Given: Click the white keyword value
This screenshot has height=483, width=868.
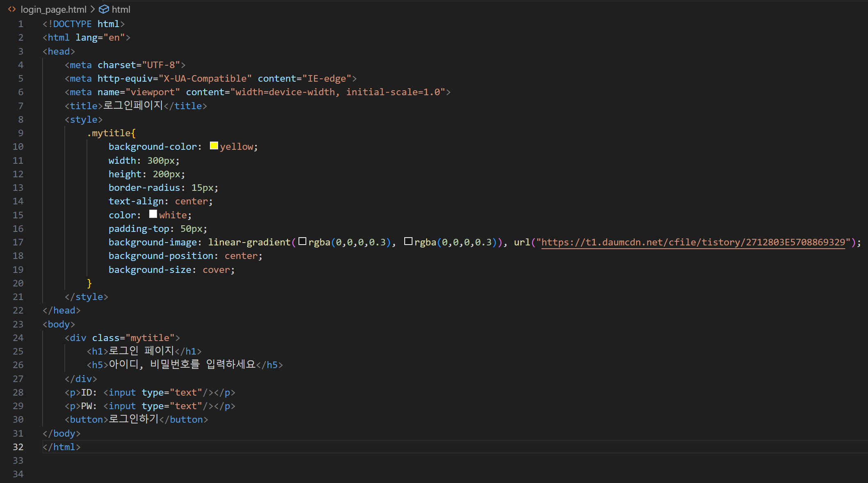Looking at the screenshot, I should click(x=173, y=215).
